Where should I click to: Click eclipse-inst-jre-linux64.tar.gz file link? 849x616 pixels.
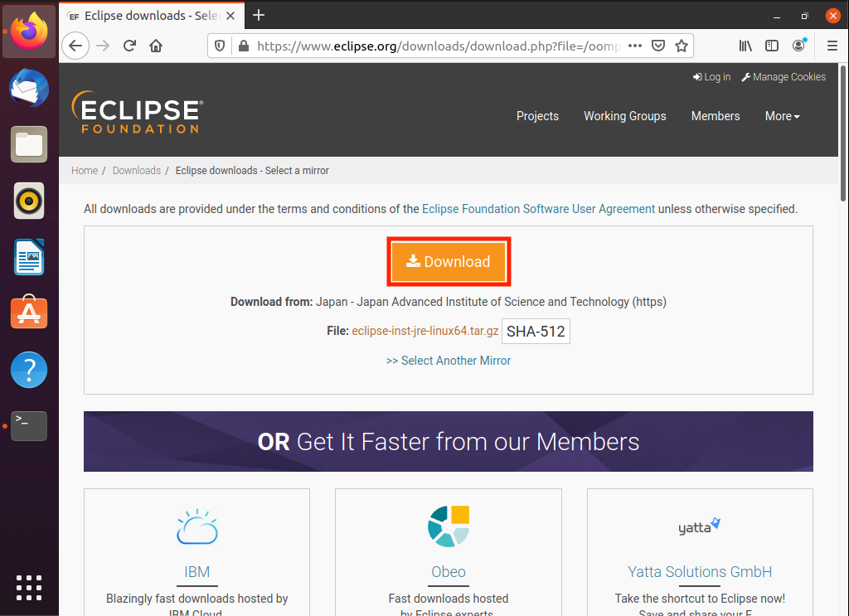[x=425, y=331]
